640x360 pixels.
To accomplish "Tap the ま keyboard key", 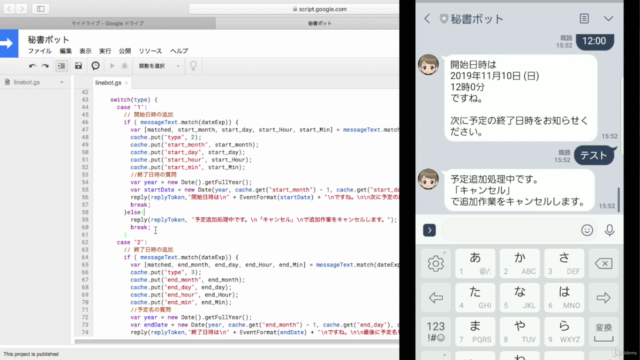I will point(475,331).
